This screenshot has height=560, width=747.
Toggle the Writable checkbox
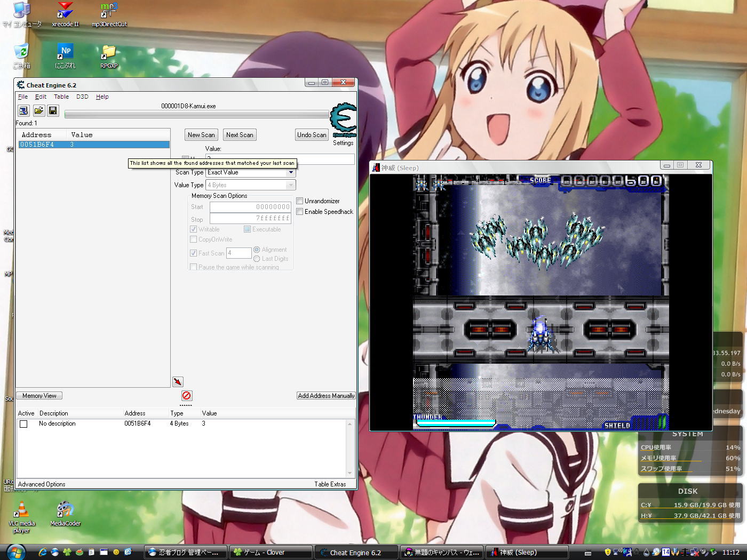pos(194,229)
